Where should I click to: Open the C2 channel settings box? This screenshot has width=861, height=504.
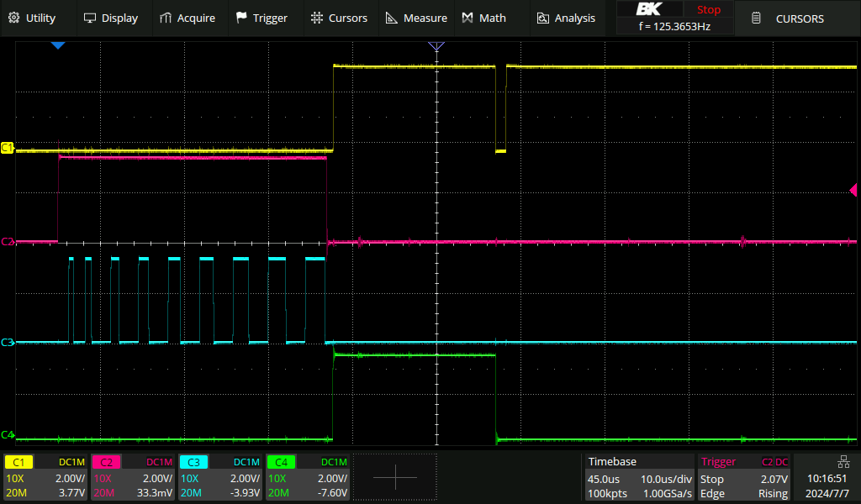click(x=132, y=477)
